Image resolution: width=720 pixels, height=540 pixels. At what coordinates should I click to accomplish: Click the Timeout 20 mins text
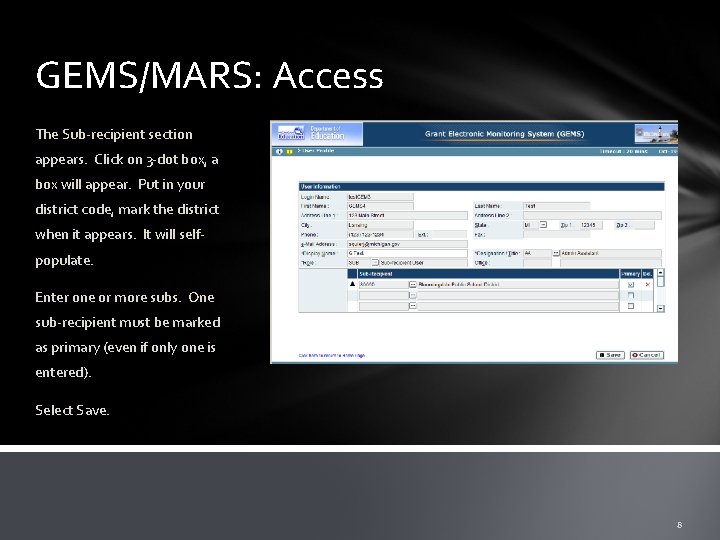[x=624, y=151]
